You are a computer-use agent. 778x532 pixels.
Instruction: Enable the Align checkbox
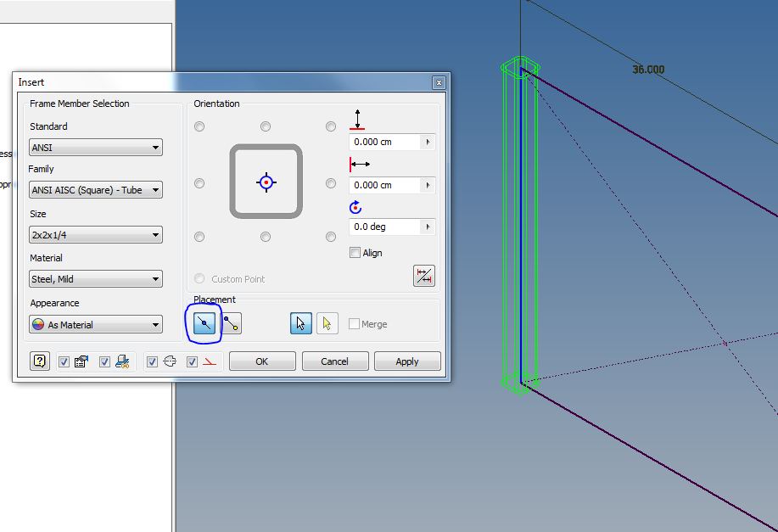click(x=354, y=252)
